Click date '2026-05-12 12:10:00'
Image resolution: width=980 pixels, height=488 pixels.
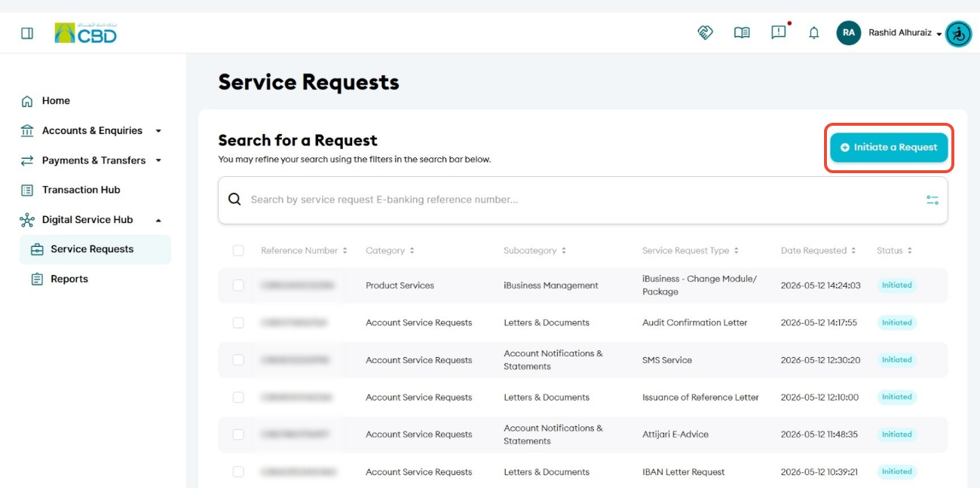coord(820,397)
